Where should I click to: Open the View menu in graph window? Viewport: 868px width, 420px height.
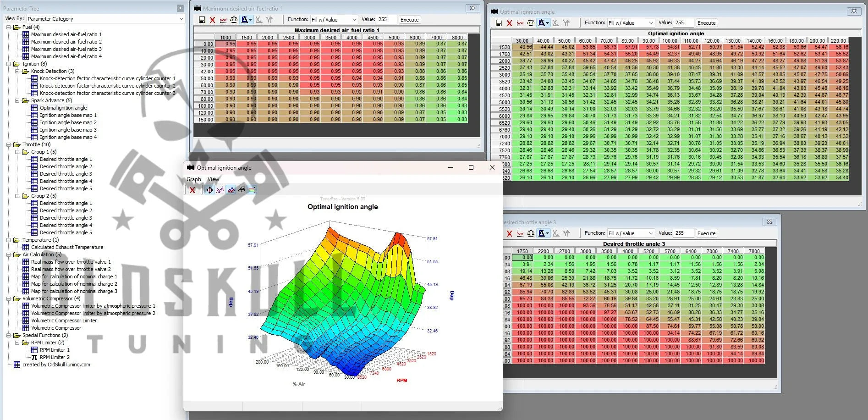213,179
